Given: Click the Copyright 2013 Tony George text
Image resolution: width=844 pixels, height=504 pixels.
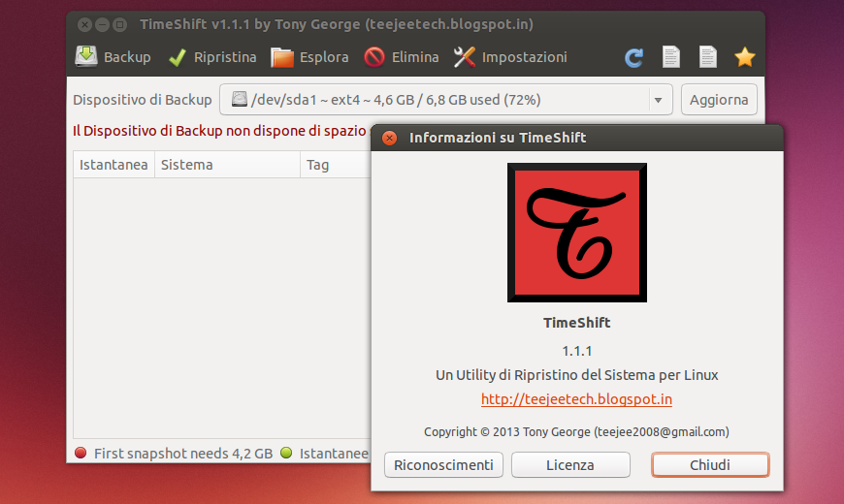Looking at the screenshot, I should [576, 432].
